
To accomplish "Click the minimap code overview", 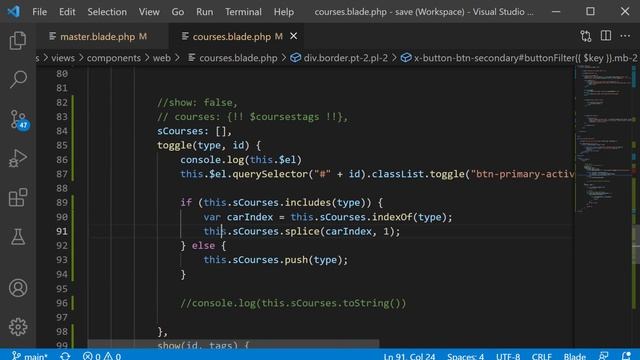I will [604, 139].
